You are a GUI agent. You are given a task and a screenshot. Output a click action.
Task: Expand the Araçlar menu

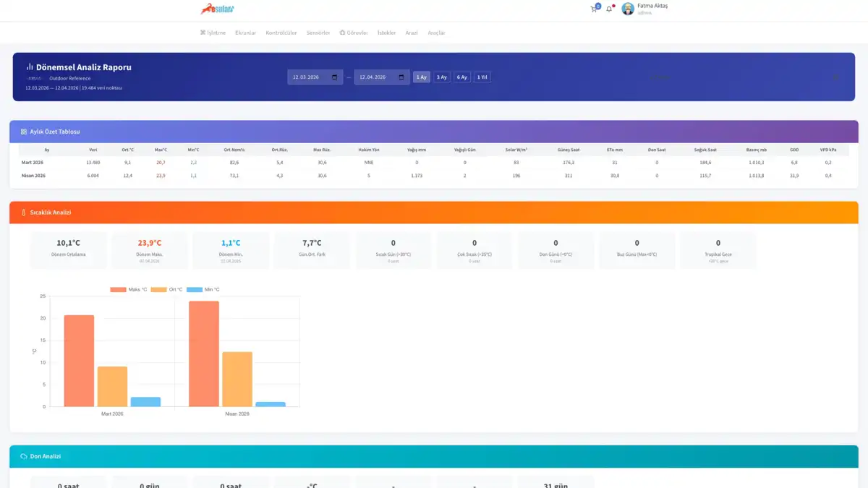point(436,33)
